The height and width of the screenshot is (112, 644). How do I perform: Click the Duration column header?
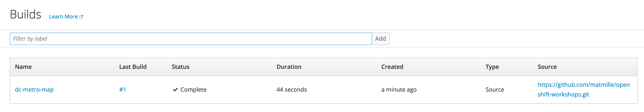(x=289, y=67)
